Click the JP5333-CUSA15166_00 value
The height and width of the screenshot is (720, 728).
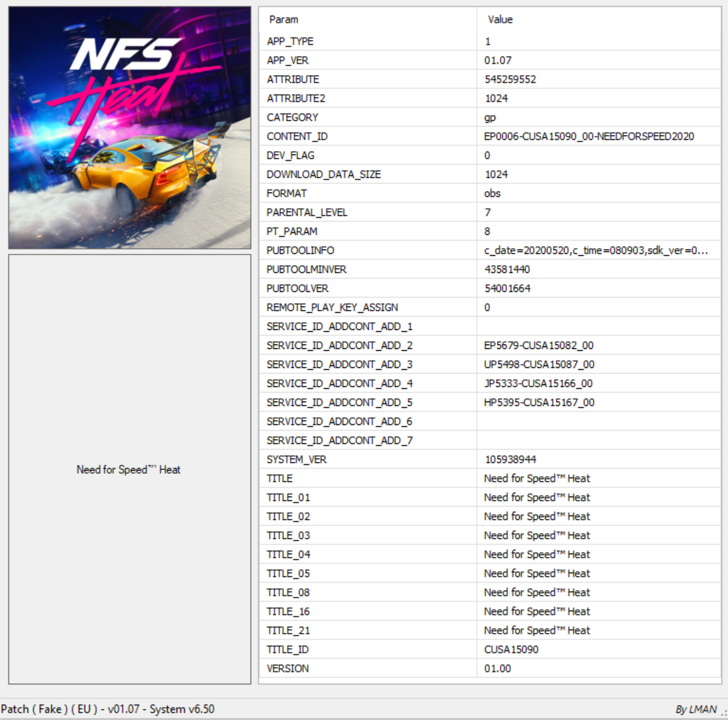point(538,383)
